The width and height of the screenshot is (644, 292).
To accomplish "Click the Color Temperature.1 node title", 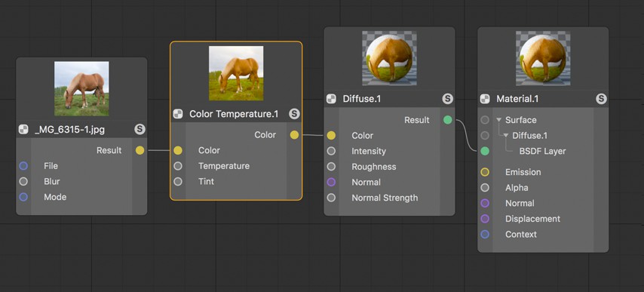I will coord(234,114).
